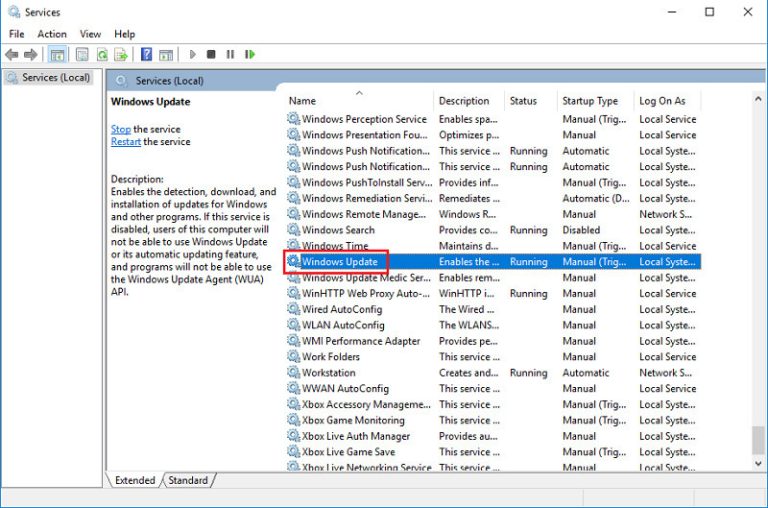This screenshot has width=768, height=508.
Task: Click the gear icon of Windows Search
Action: coord(293,230)
